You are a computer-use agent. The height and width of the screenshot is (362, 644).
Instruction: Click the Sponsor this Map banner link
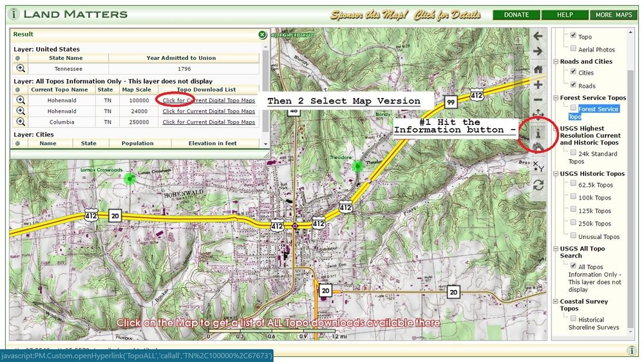click(405, 15)
